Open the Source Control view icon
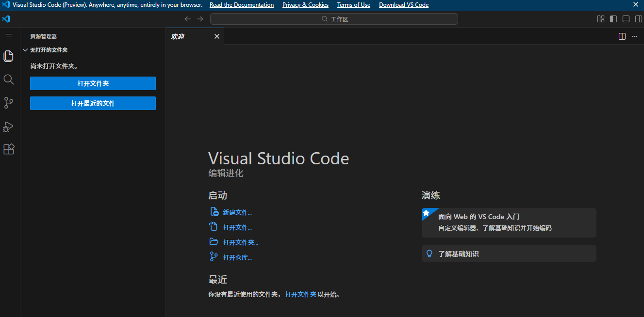This screenshot has height=317, width=644. 8,103
